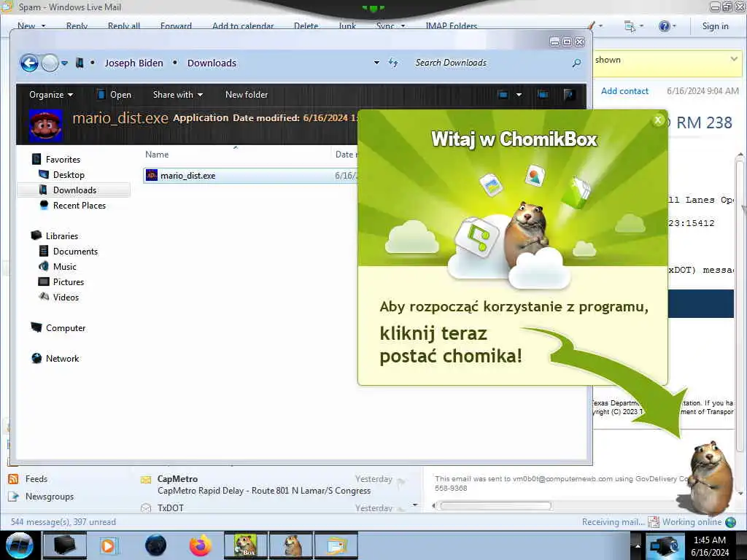Image resolution: width=747 pixels, height=560 pixels.
Task: Click the ChomikBox taskbar button
Action: coord(245,545)
